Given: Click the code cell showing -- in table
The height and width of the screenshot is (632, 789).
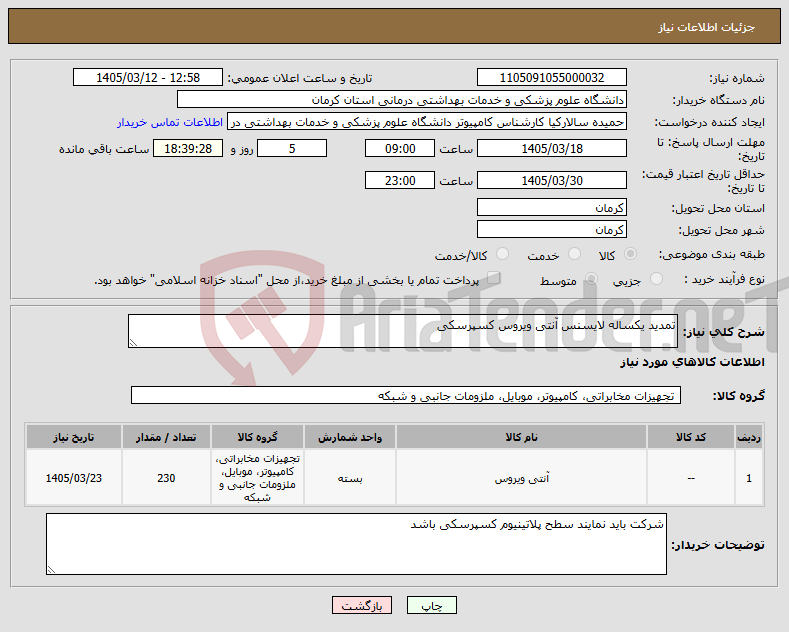Looking at the screenshot, I should pyautogui.click(x=690, y=478).
